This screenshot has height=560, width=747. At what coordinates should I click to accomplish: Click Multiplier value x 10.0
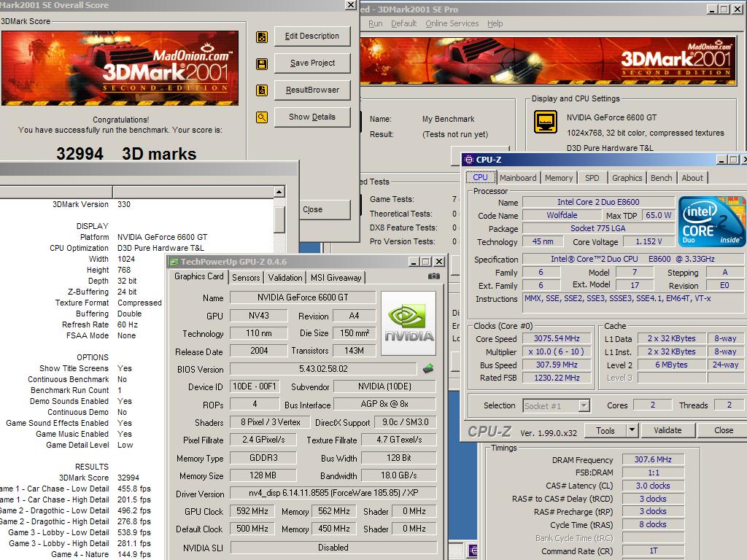(557, 352)
